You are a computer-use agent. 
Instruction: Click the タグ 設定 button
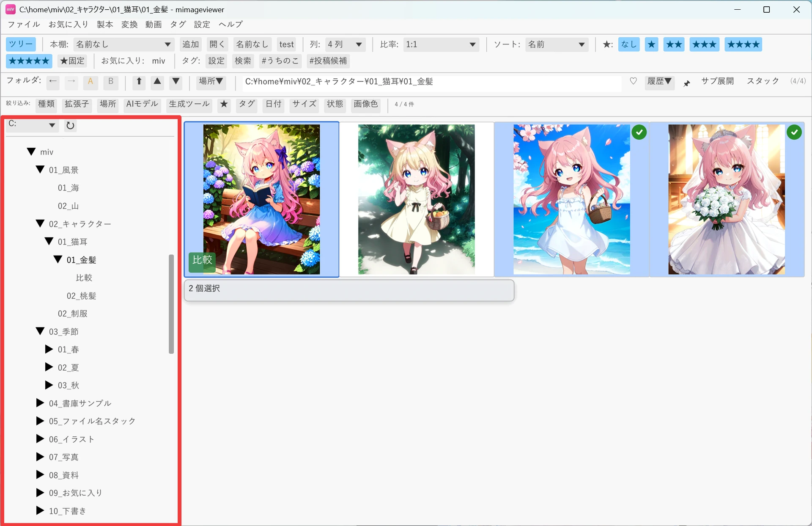216,61
